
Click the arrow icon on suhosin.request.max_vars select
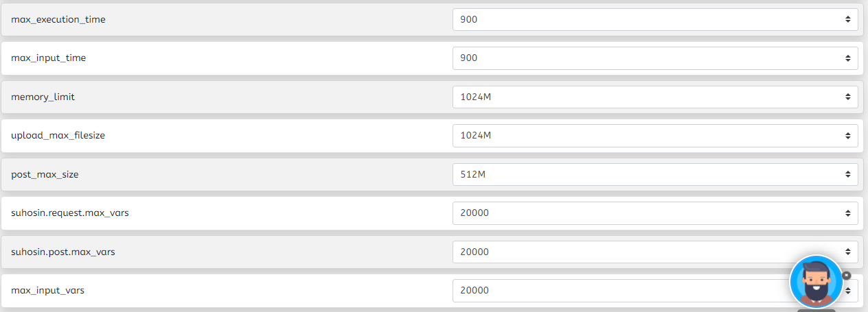[x=848, y=213]
